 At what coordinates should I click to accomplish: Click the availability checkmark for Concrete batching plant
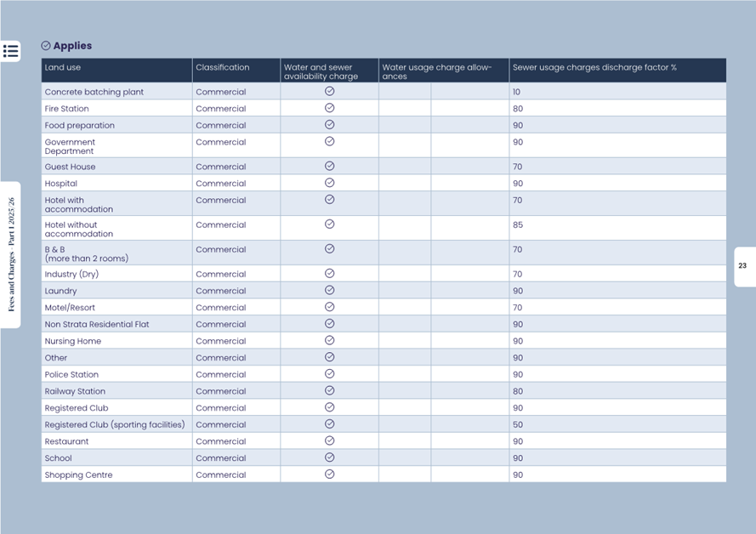tap(329, 91)
